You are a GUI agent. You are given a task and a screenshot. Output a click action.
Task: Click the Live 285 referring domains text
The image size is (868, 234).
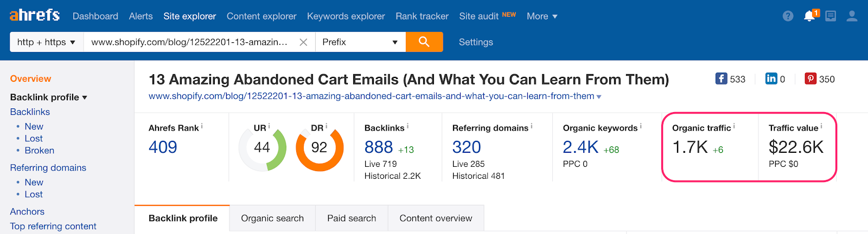(469, 164)
